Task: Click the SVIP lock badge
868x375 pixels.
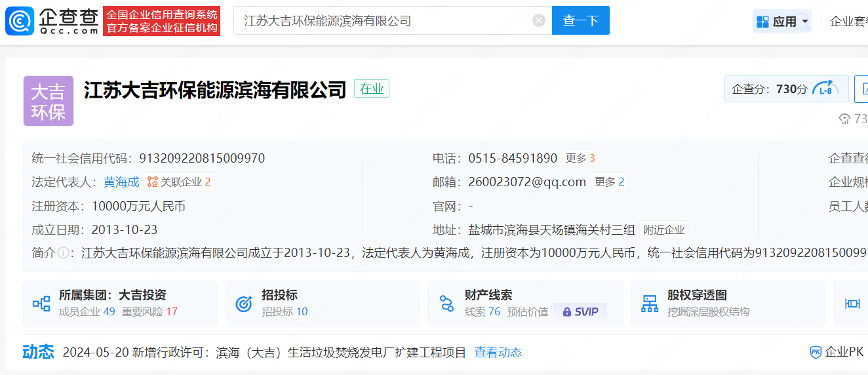Action: [x=580, y=312]
